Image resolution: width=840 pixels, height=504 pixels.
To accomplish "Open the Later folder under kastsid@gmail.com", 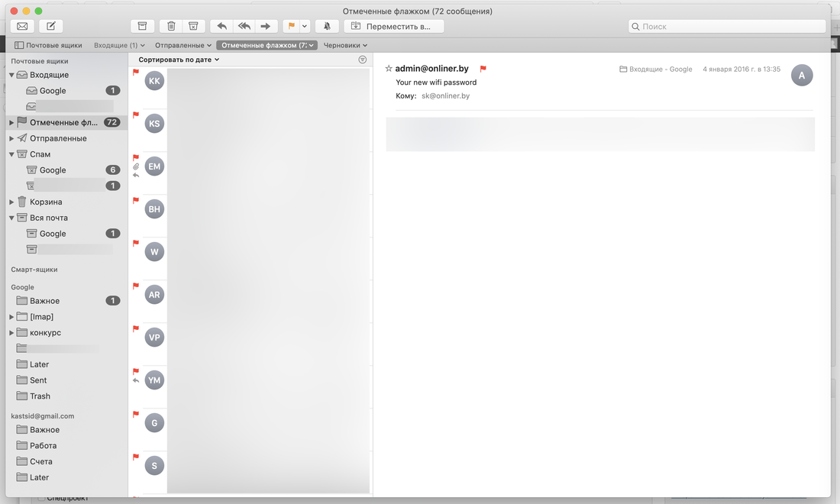I will (x=66, y=477).
